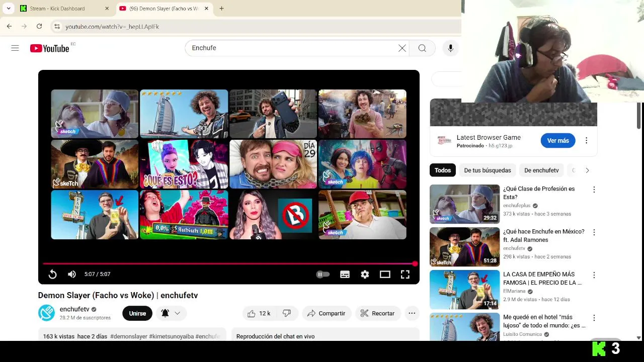Image resolution: width=644 pixels, height=362 pixels.
Task: Click the enchufetvplus channel name
Action: click(x=517, y=206)
